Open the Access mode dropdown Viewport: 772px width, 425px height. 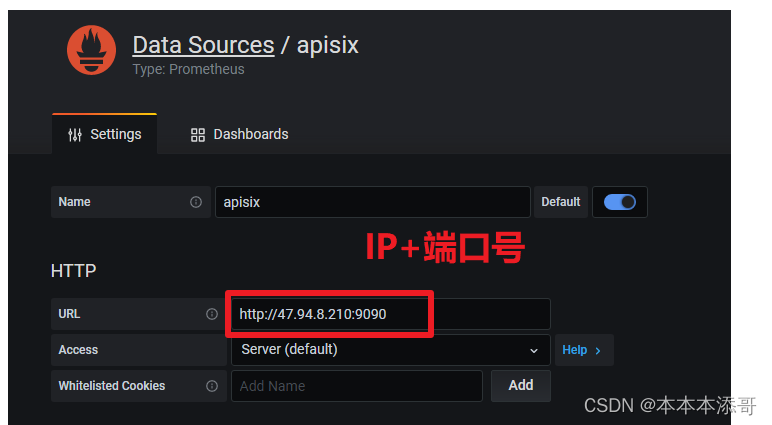(389, 350)
